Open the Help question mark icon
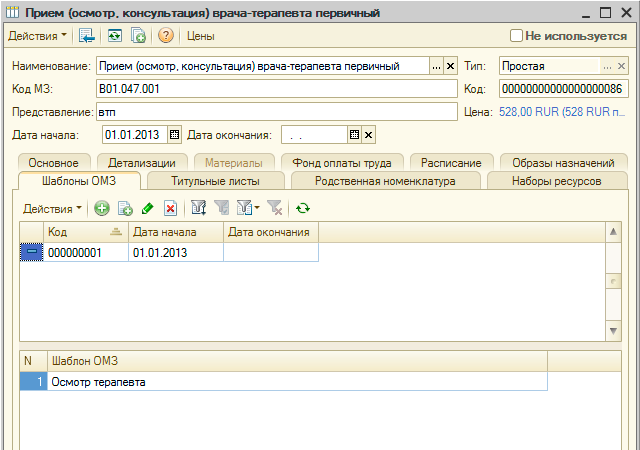 click(x=166, y=35)
